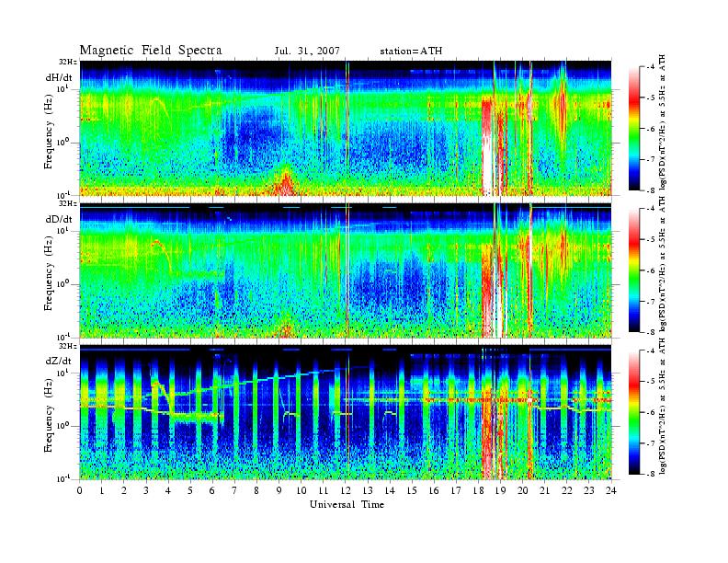
Task: Click the log(PSD) legend text beside dZ/dt color scale
Action: [x=663, y=407]
